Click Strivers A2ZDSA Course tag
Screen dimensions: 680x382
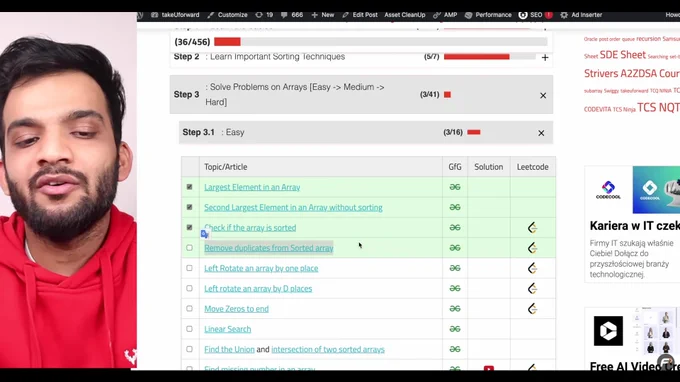point(632,73)
